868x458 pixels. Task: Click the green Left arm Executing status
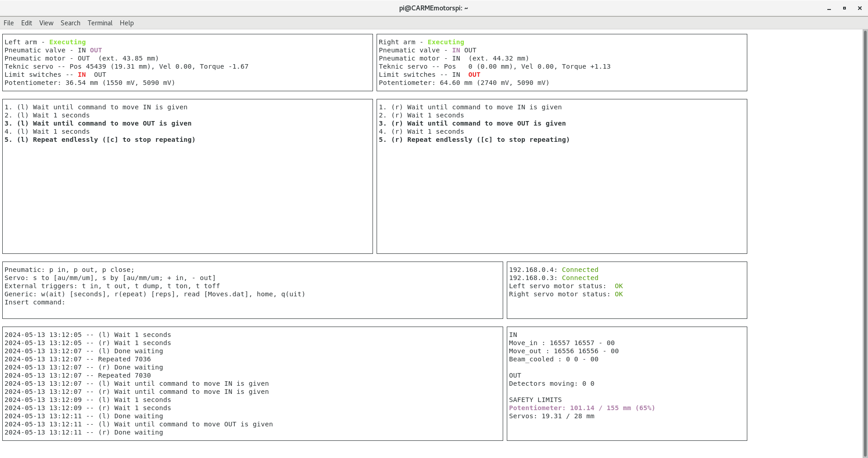67,42
